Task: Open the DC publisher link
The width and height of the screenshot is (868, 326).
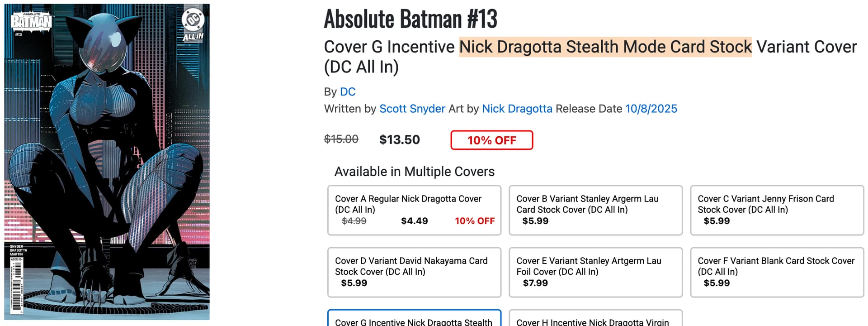Action: pos(348,92)
